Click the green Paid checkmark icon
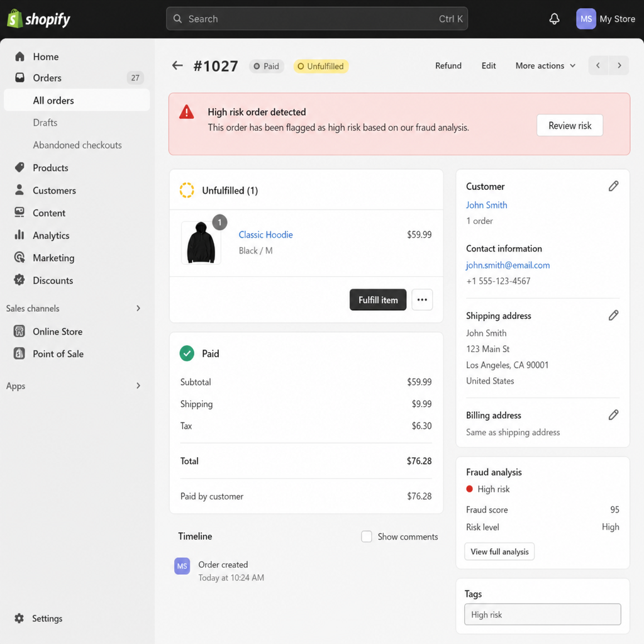Screen dimensions: 644x644 coord(187,353)
